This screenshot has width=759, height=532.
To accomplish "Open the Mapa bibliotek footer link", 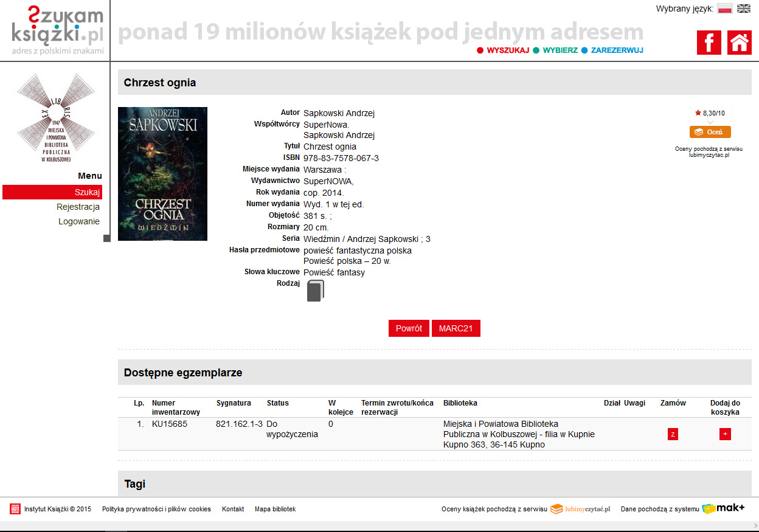I will pos(275,509).
